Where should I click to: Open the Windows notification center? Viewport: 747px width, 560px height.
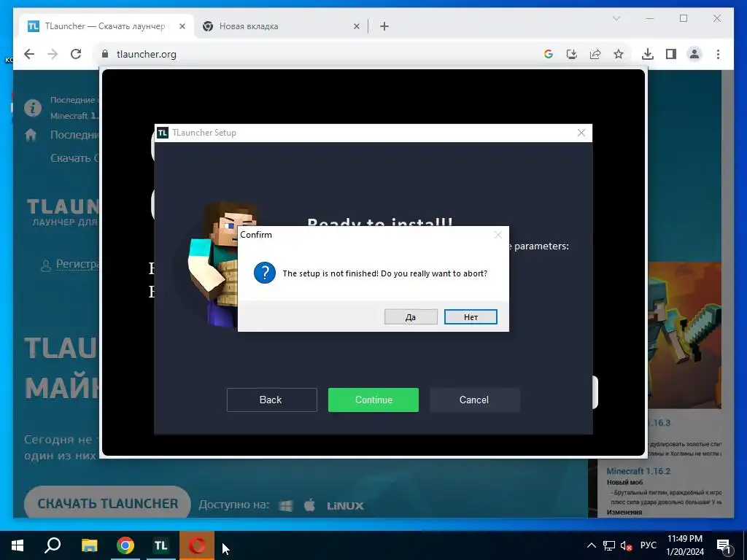coord(724,545)
